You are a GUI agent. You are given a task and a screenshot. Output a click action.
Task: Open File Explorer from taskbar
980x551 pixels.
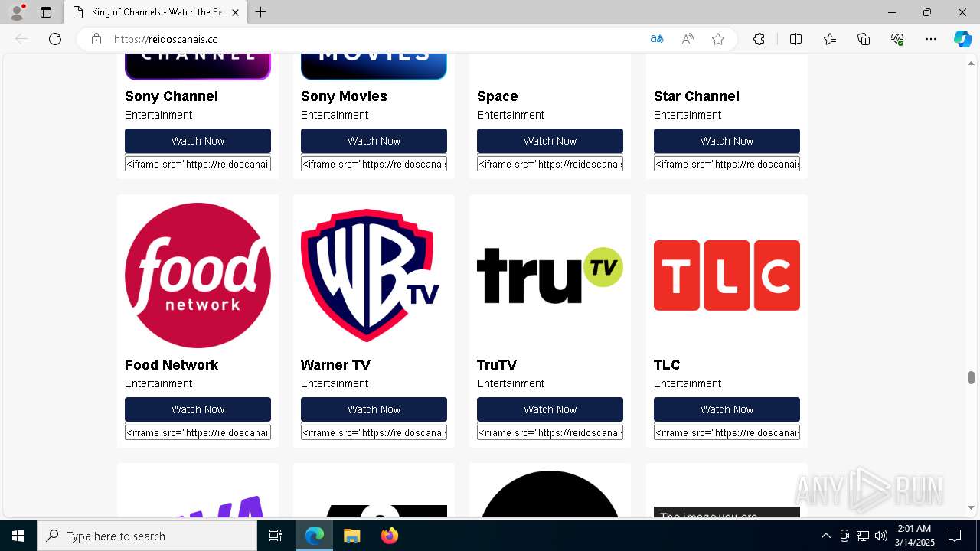click(x=351, y=536)
